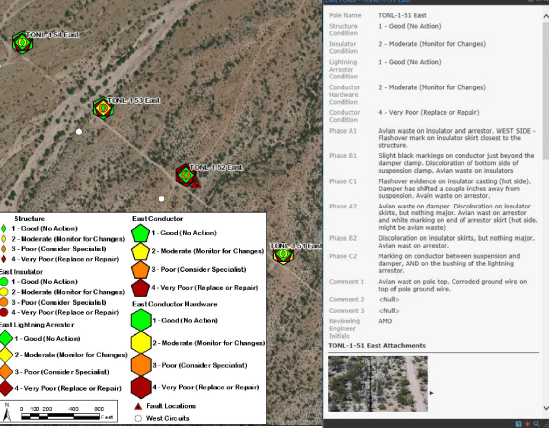Click the Fault Locations triangle in the legend
The width and height of the screenshot is (549, 428).
[138, 406]
